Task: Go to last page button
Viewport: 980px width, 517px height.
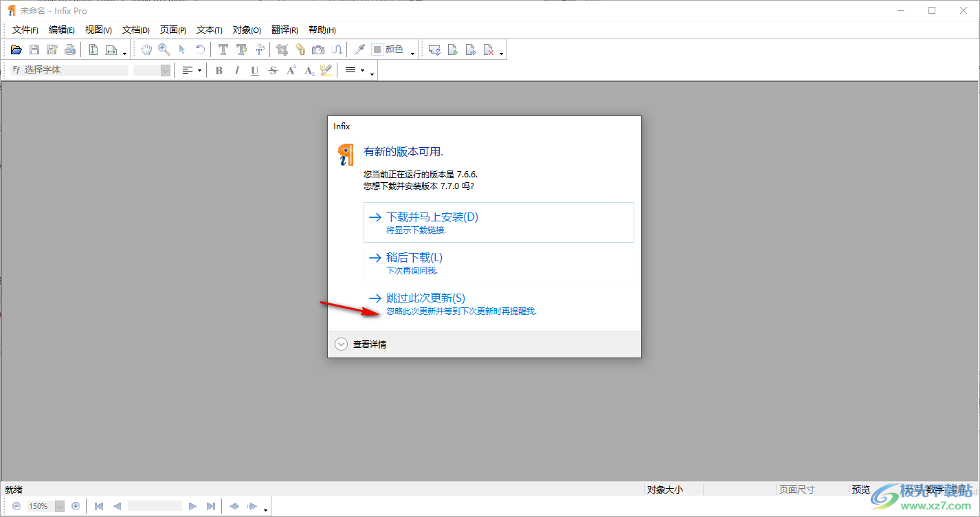Action: 210,506
